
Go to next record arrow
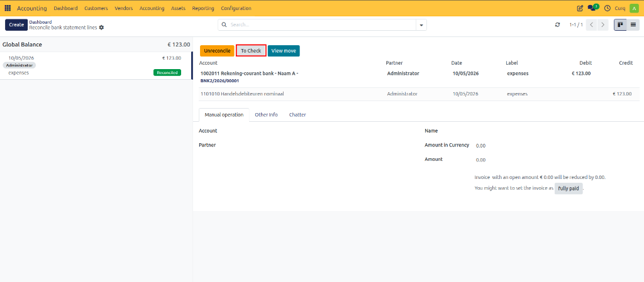[602, 24]
